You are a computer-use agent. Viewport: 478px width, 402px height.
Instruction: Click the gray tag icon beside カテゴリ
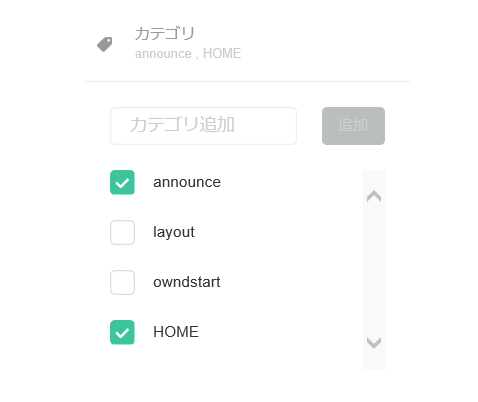coord(105,44)
